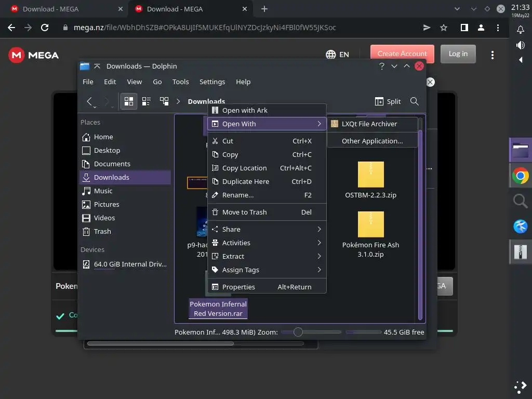Select LXQt File Archiver in submenu
The width and height of the screenshot is (532, 399).
pyautogui.click(x=372, y=124)
